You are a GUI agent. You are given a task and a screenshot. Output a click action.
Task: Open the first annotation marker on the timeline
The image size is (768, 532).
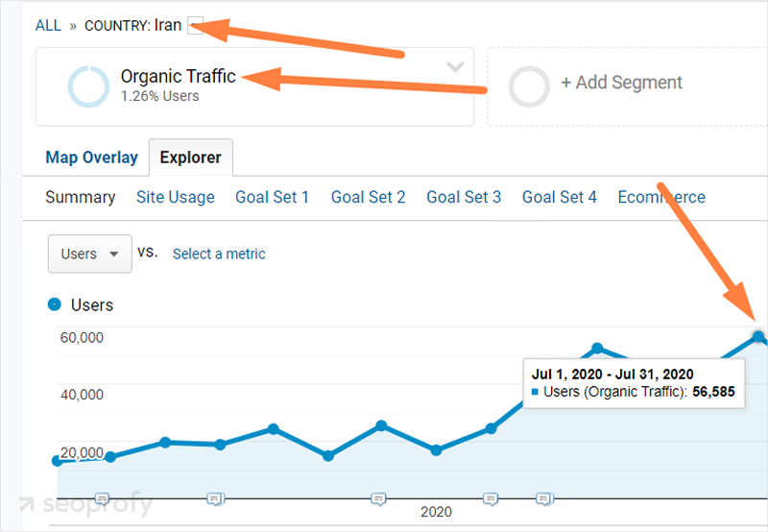tap(103, 498)
